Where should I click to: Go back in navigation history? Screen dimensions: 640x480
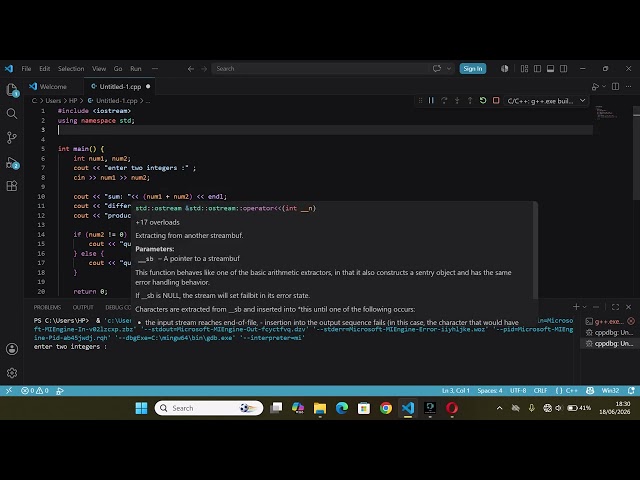tap(191, 69)
